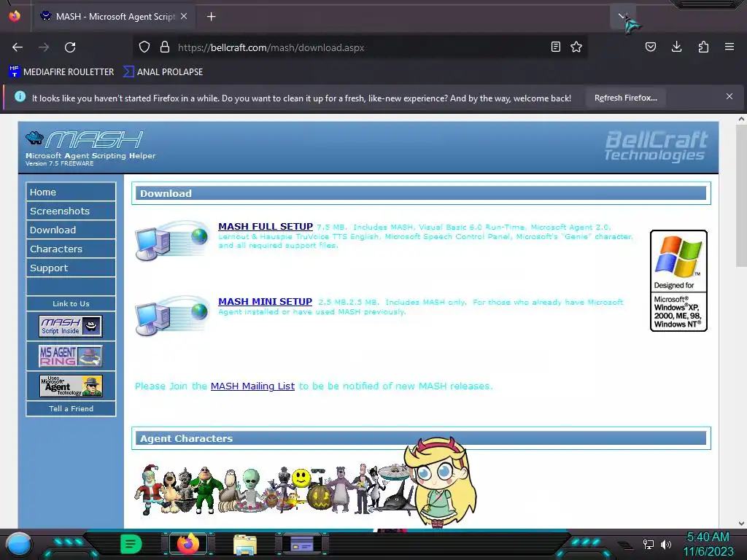This screenshot has width=747, height=560.
Task: Open Download in the site sidebar
Action: click(x=71, y=230)
